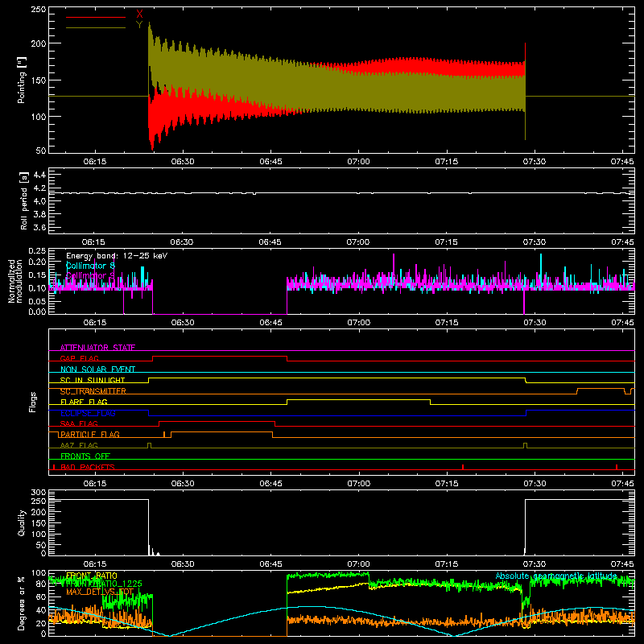This screenshot has width=644, height=644.
Task: Select the olive 'AAZ_FLAG' flag label
Action: [79, 446]
